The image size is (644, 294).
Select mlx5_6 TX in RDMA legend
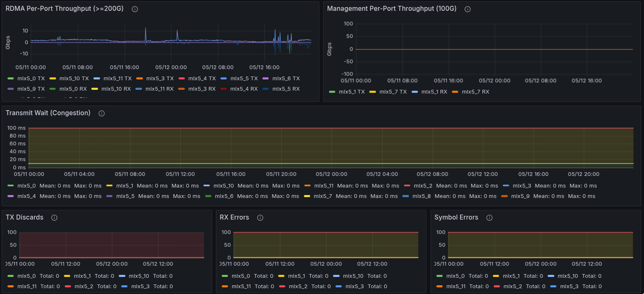pos(286,78)
